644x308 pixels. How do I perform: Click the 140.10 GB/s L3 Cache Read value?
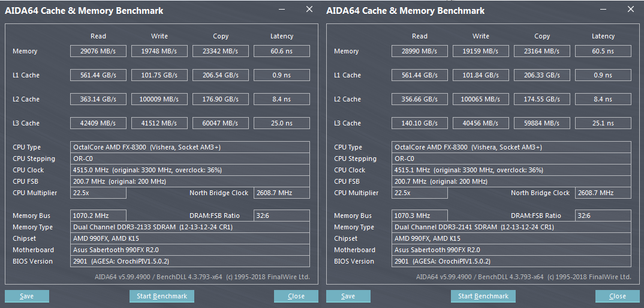(x=420, y=123)
